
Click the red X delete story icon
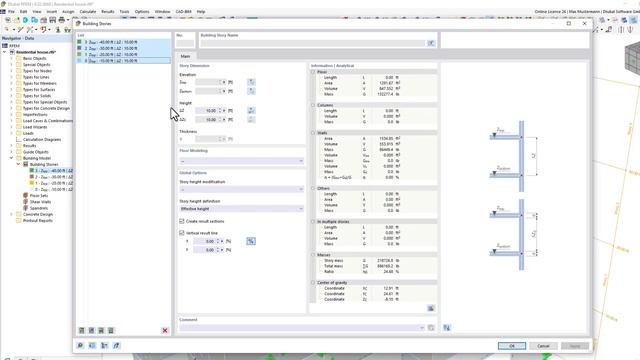pyautogui.click(x=165, y=330)
